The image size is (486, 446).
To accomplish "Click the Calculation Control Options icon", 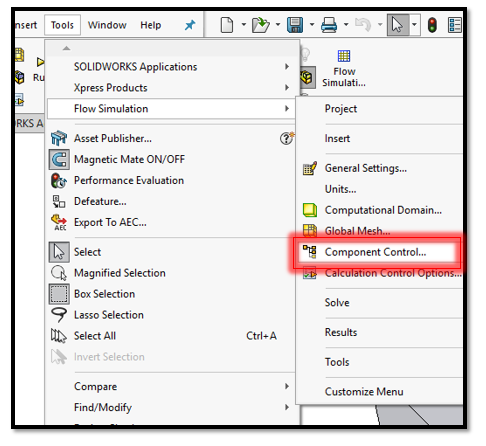I will [310, 273].
